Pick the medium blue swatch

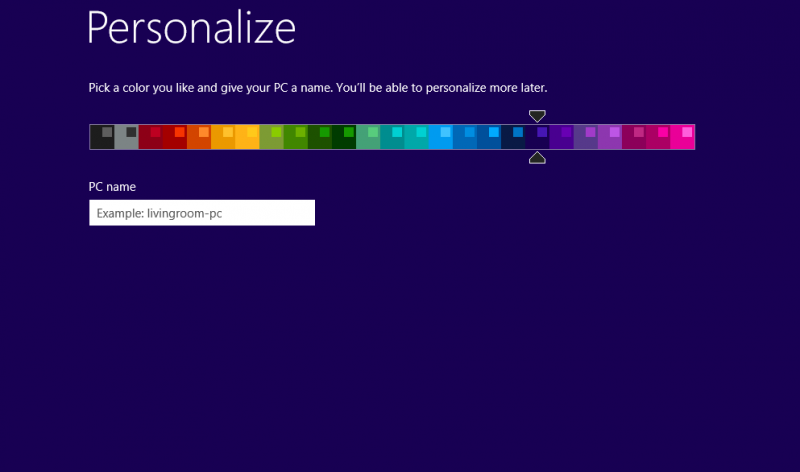click(465, 137)
